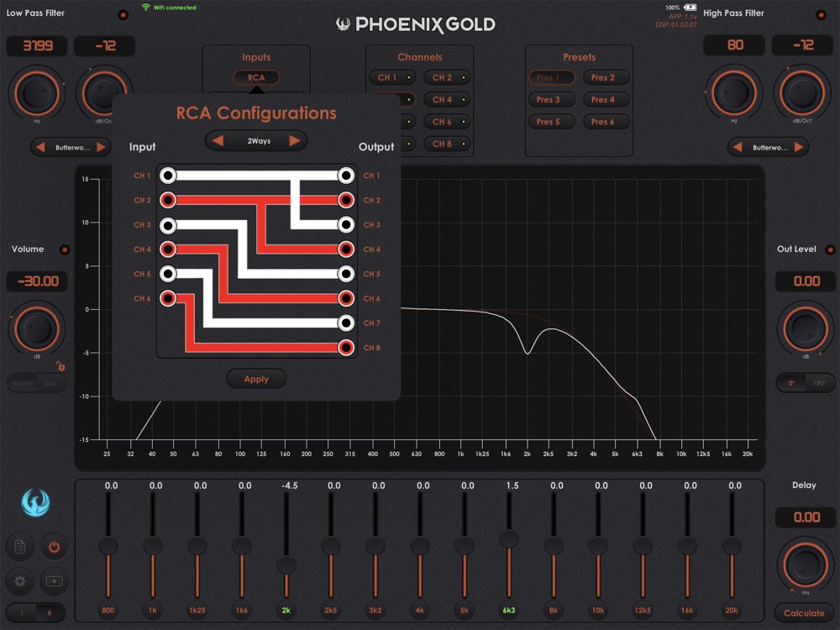840x630 pixels.
Task: Load preset Pres 3
Action: (x=551, y=100)
